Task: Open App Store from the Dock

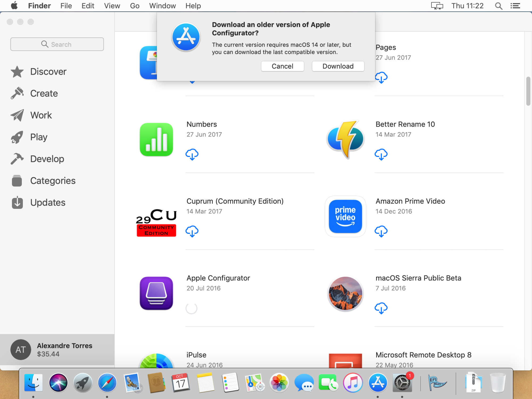Action: (x=377, y=383)
